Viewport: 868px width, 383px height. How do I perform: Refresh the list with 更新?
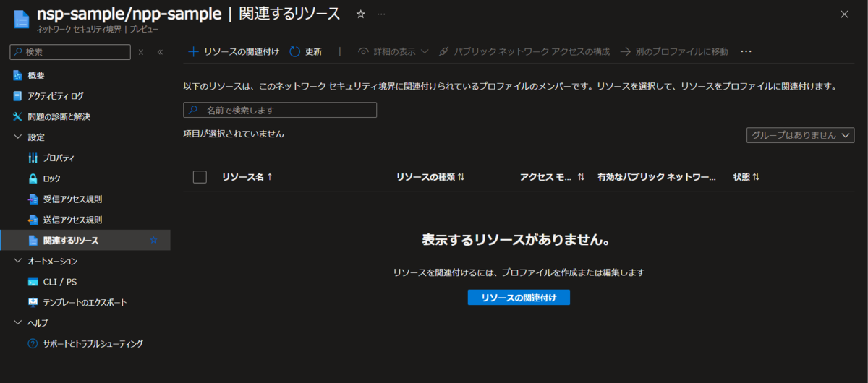[305, 52]
